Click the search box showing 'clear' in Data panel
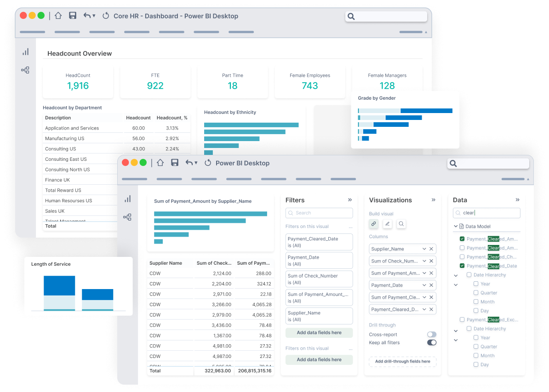The width and height of the screenshot is (549, 392). pos(486,213)
